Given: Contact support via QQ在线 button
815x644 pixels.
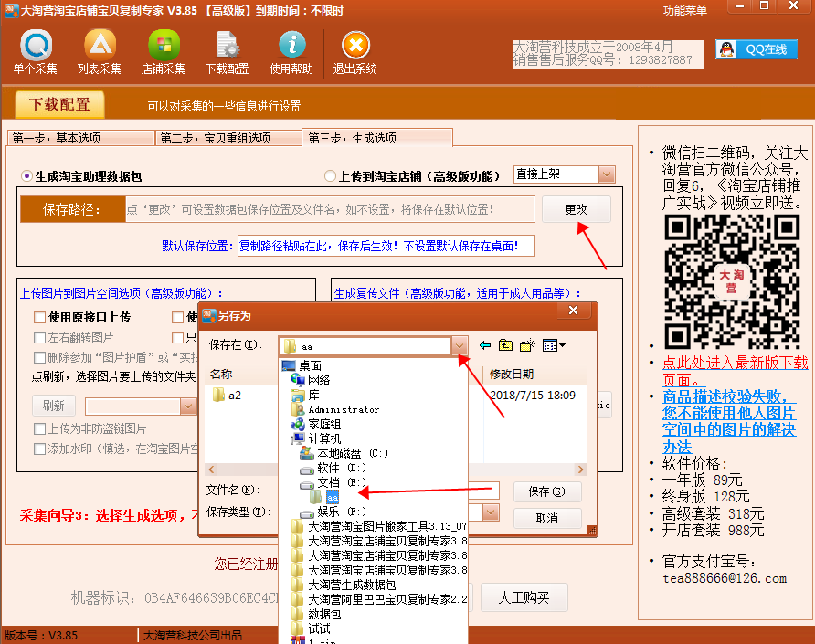Looking at the screenshot, I should pyautogui.click(x=756, y=49).
